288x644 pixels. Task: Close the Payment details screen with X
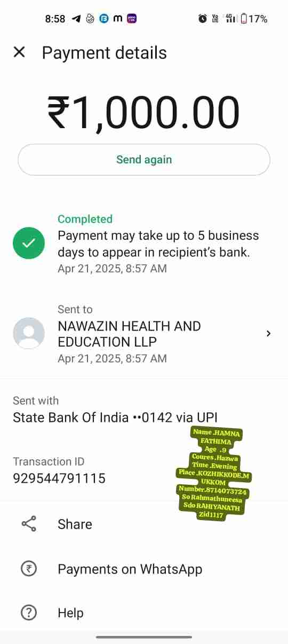[x=19, y=52]
